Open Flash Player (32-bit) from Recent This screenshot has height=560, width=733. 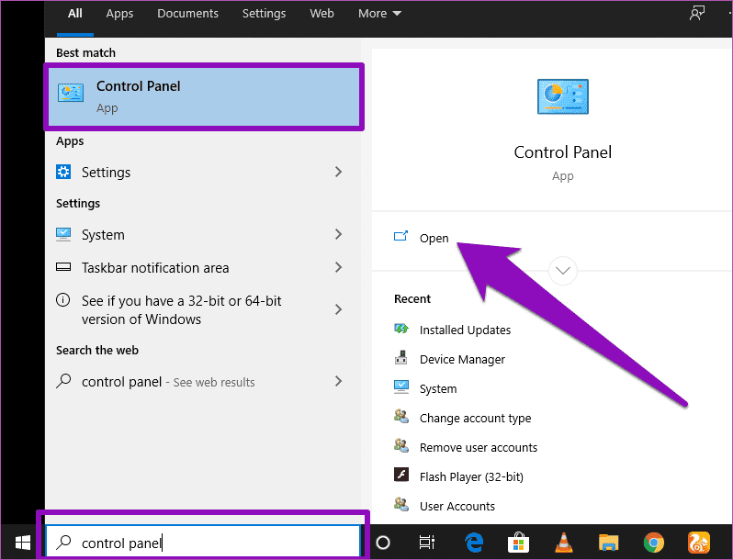tap(471, 476)
